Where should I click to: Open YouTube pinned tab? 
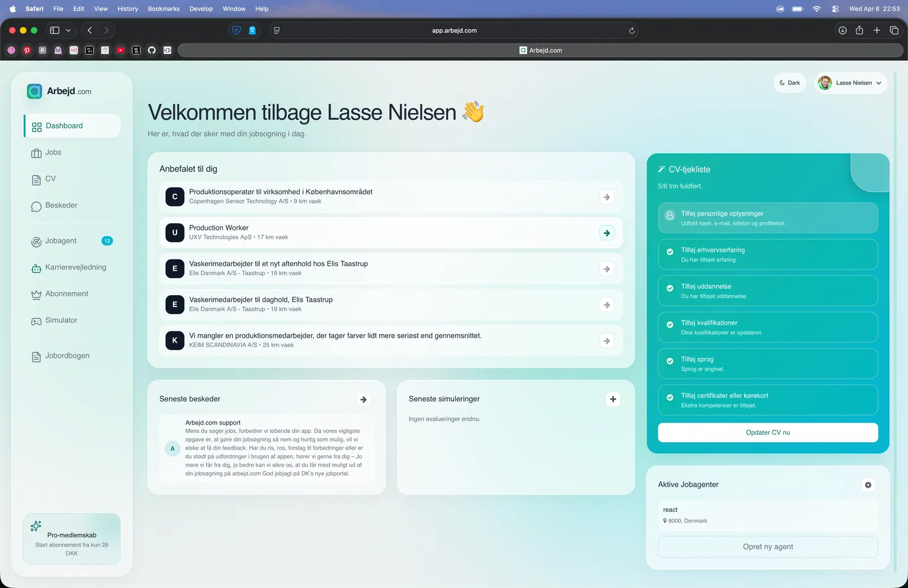coord(120,51)
